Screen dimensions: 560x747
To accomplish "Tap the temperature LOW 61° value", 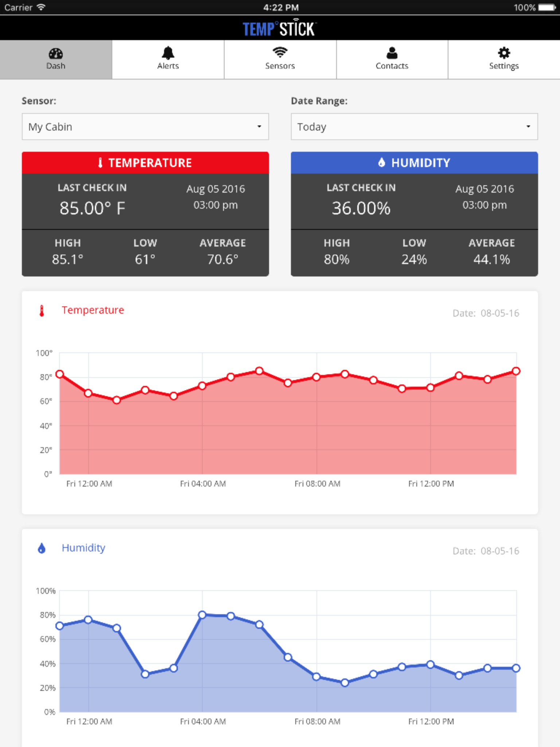I will tap(145, 259).
